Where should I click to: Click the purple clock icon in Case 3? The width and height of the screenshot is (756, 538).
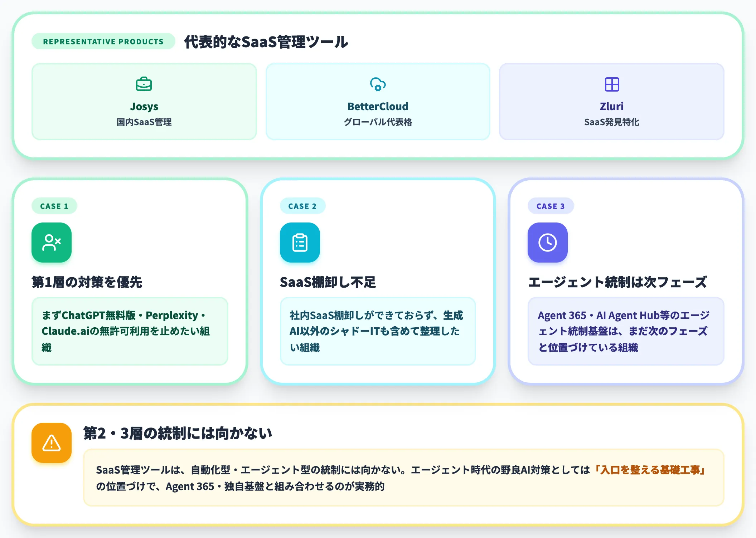coord(548,243)
